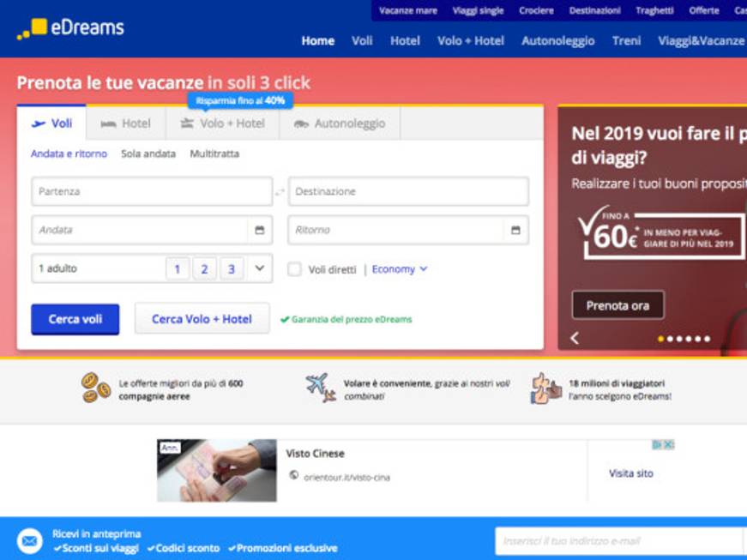
Task: Choose Andata e ritorno trip type
Action: [69, 154]
